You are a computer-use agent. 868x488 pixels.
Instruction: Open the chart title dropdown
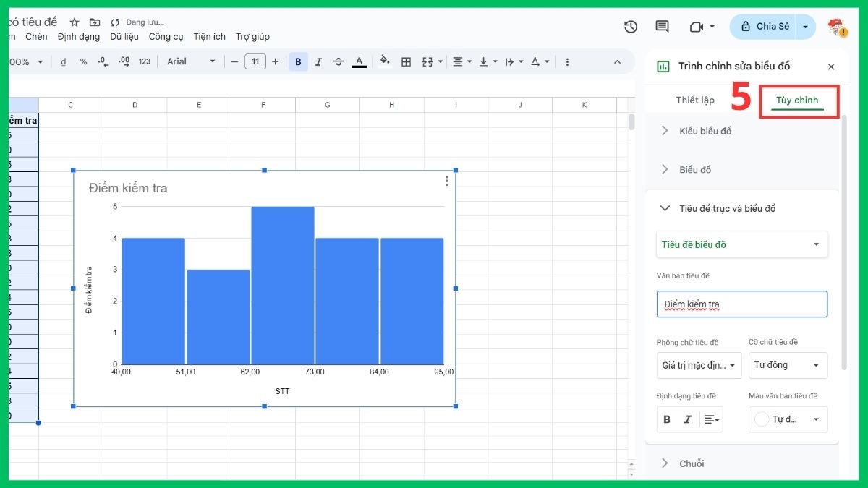tap(741, 244)
